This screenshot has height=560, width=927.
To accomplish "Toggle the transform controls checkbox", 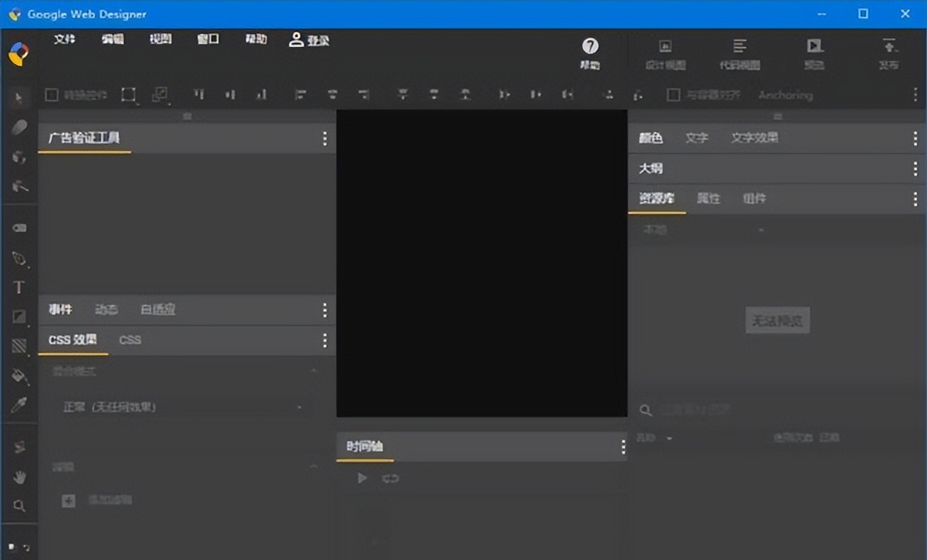I will 51,95.
